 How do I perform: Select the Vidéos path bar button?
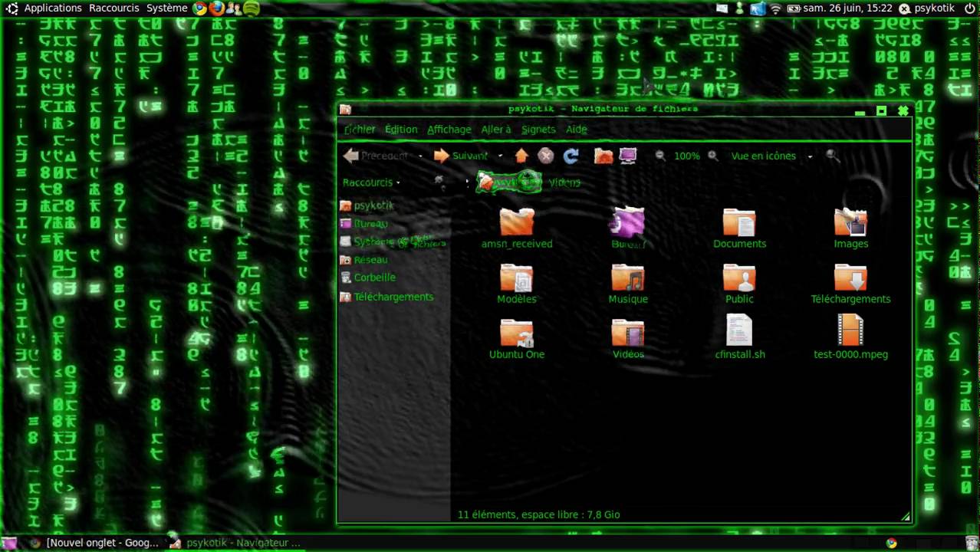click(564, 182)
